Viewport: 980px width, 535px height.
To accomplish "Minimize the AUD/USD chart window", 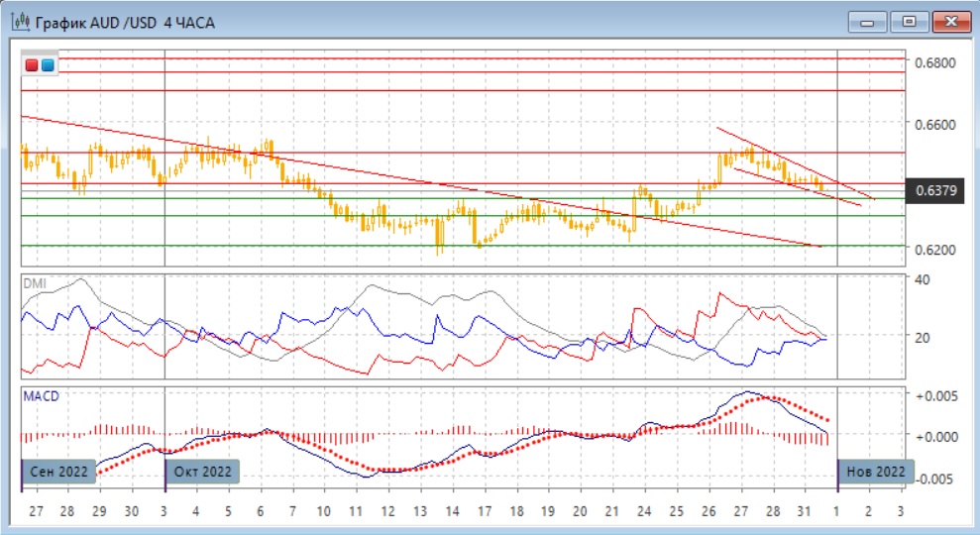I will click(x=865, y=20).
